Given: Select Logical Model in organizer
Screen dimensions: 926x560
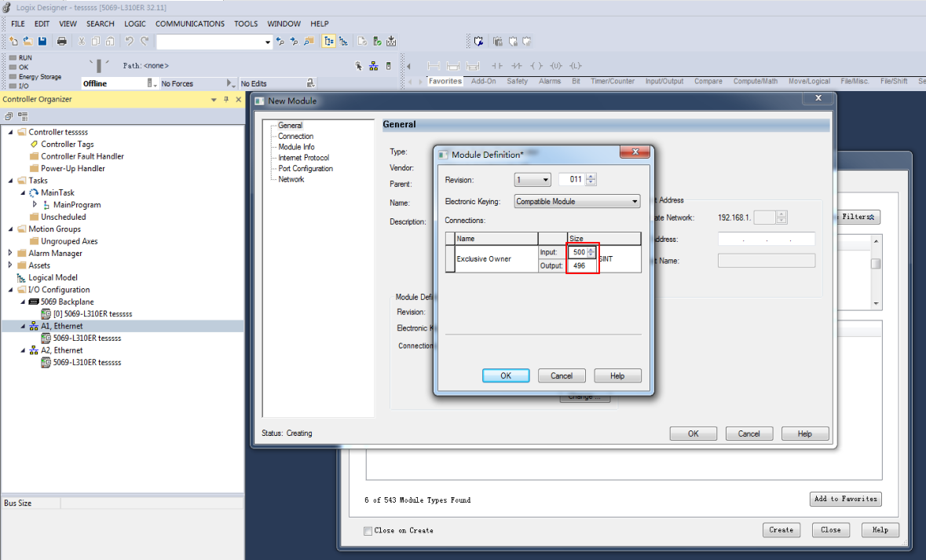Looking at the screenshot, I should coord(53,277).
